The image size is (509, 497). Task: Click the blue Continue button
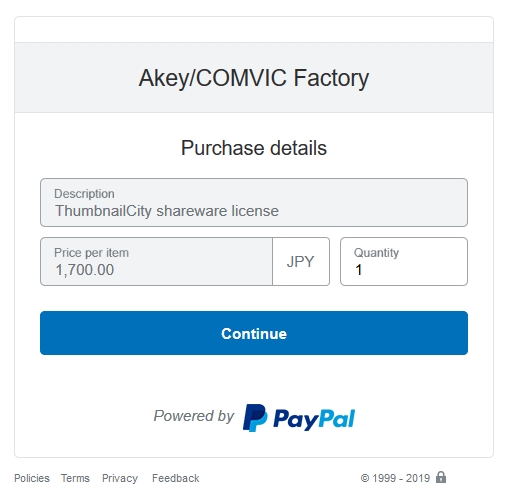(254, 333)
